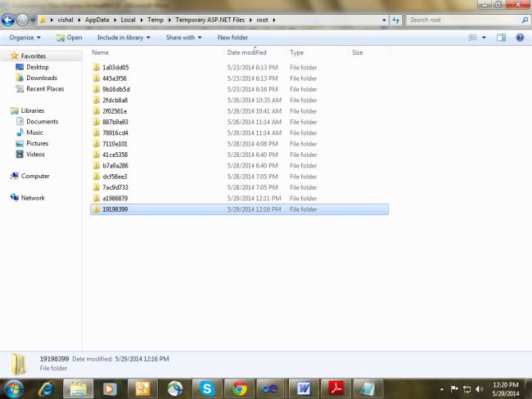The image size is (532, 399).
Task: Click the volume speaker tray icon
Action: pos(479,389)
